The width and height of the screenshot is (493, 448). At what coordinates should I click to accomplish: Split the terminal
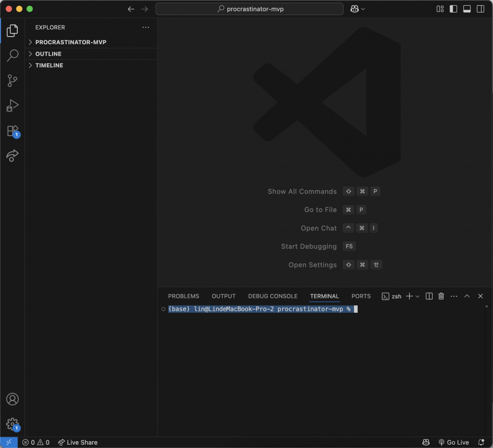point(429,296)
